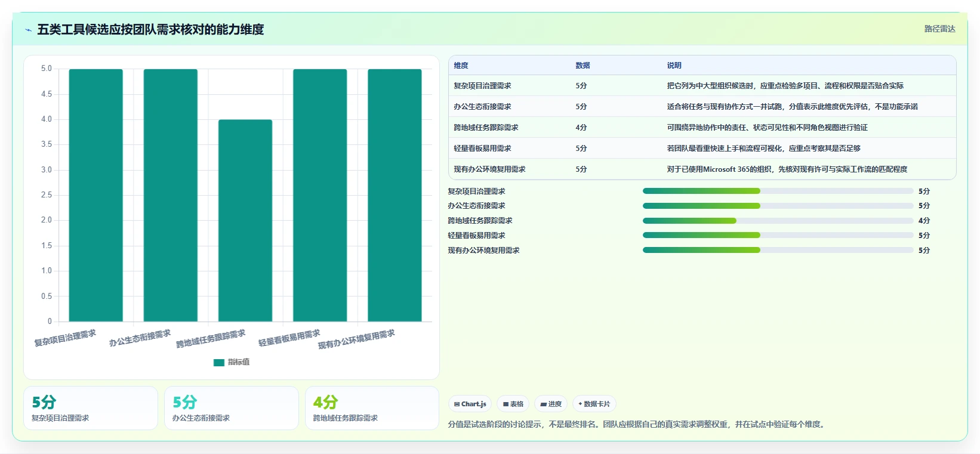Screen dimensions: 980x454
Task: Select table cell 复杂项目治理需求
Action: point(482,86)
